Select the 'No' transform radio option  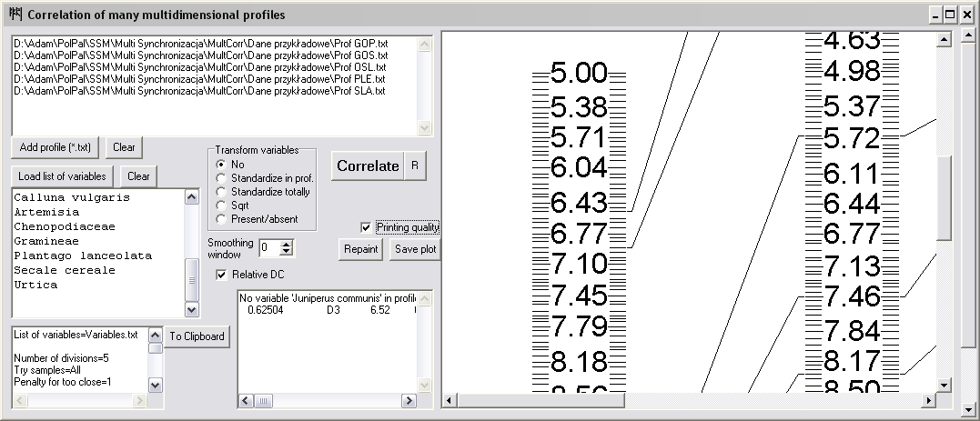coord(220,165)
